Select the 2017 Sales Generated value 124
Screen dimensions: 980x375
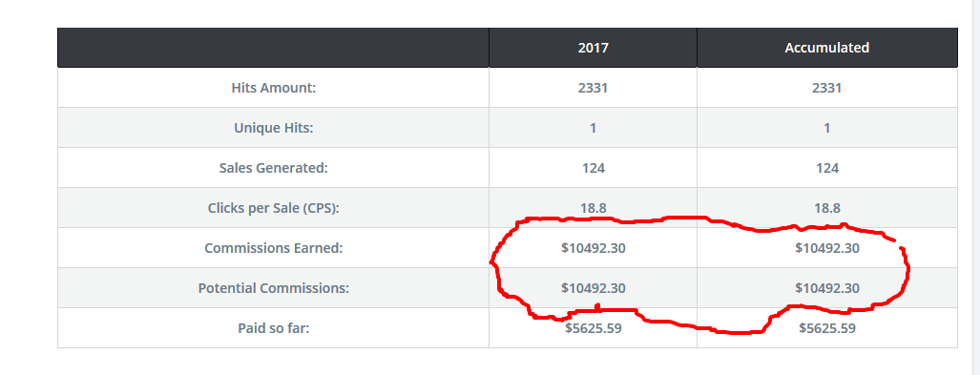[593, 168]
